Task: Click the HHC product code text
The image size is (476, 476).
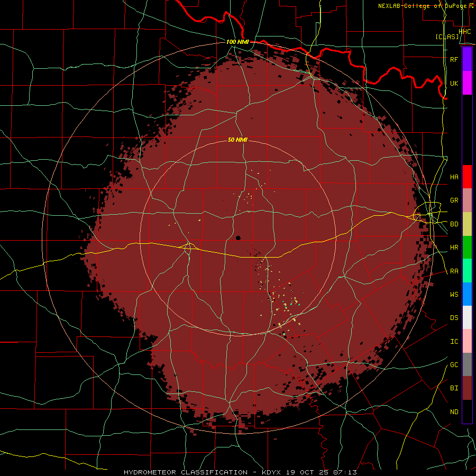Action: coord(464,32)
